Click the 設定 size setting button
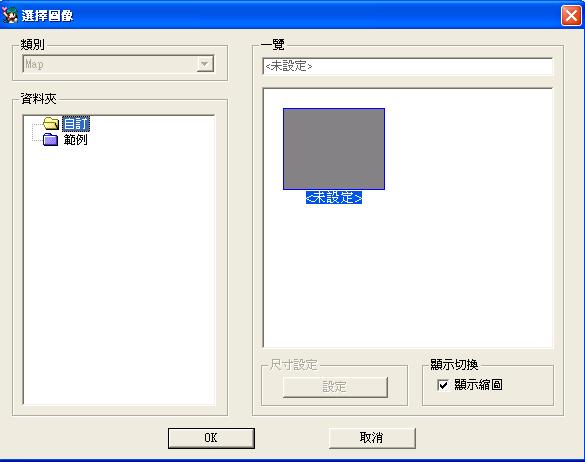The width and height of the screenshot is (585, 462). click(335, 387)
